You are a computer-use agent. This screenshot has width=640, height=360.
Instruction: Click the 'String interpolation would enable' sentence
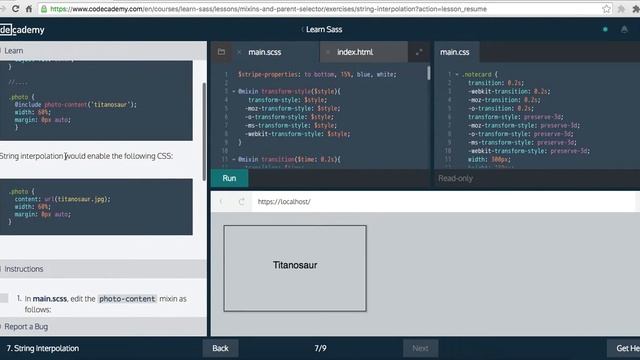[86, 156]
